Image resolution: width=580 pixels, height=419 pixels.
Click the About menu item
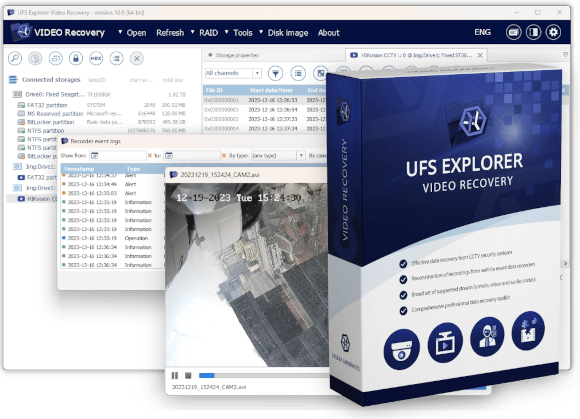click(328, 33)
